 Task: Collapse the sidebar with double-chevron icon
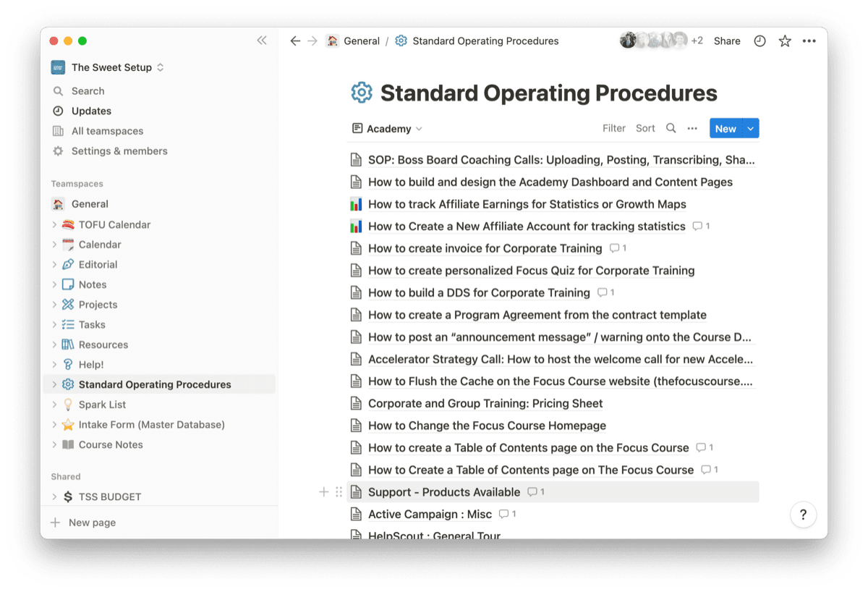coord(262,41)
